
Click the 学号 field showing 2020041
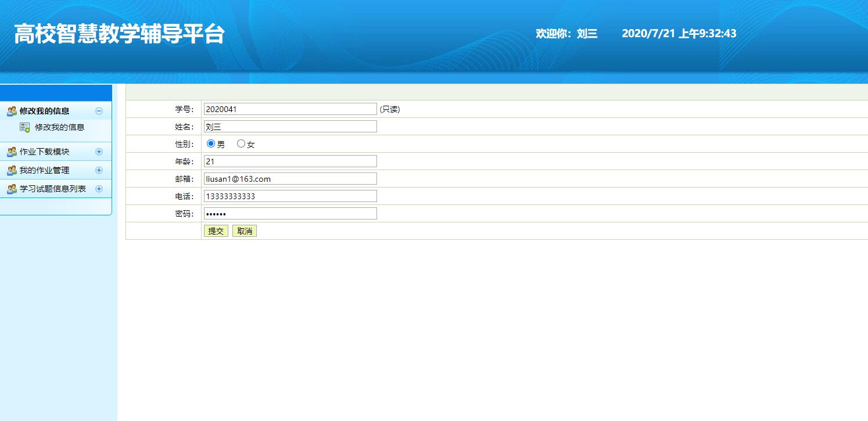pyautogui.click(x=290, y=109)
